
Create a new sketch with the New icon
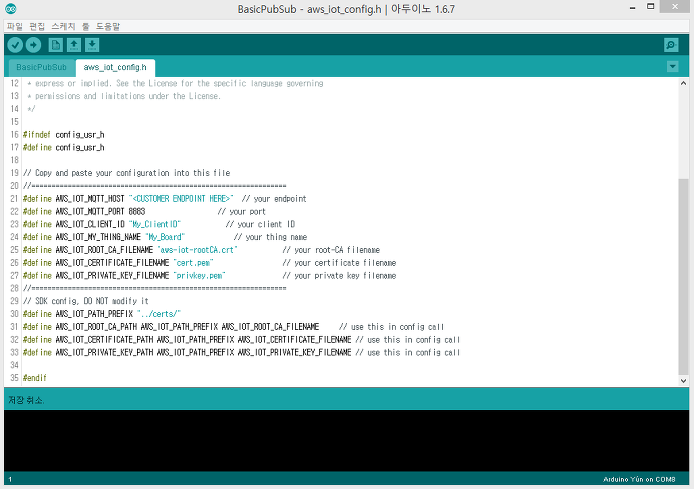click(x=55, y=45)
